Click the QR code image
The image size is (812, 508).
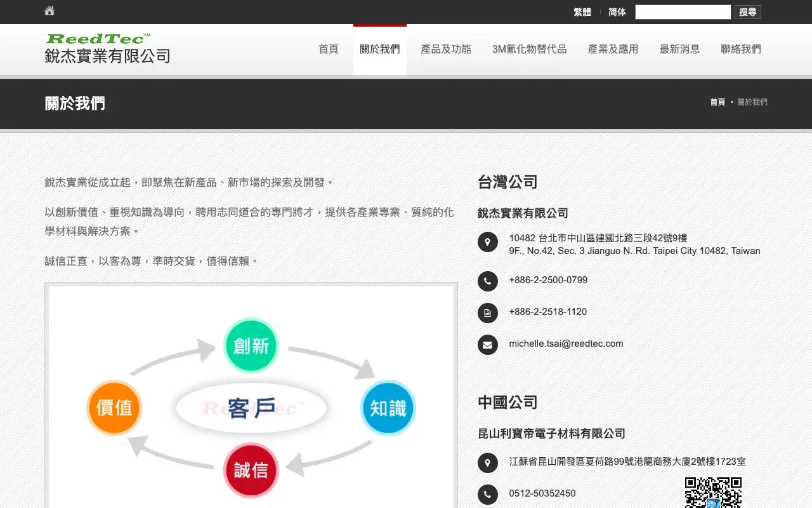tap(713, 492)
